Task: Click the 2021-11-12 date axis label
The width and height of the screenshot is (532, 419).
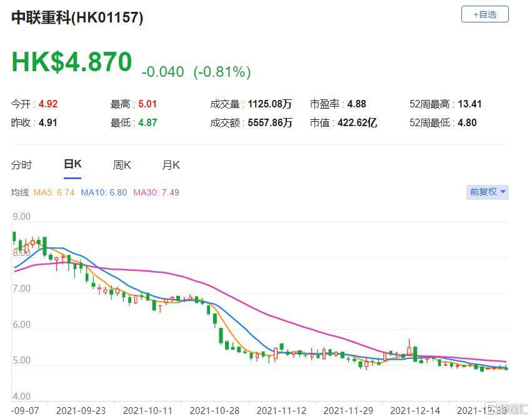Action: pos(281,410)
